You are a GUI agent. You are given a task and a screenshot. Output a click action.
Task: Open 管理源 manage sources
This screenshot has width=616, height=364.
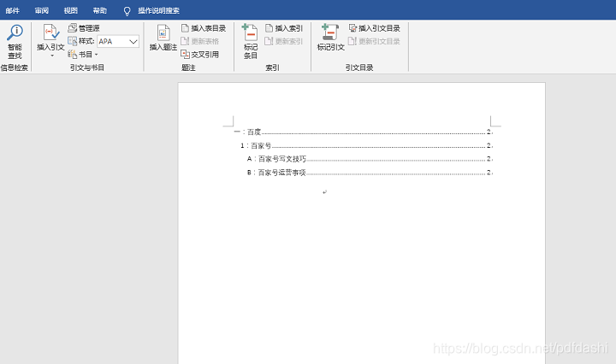84,28
